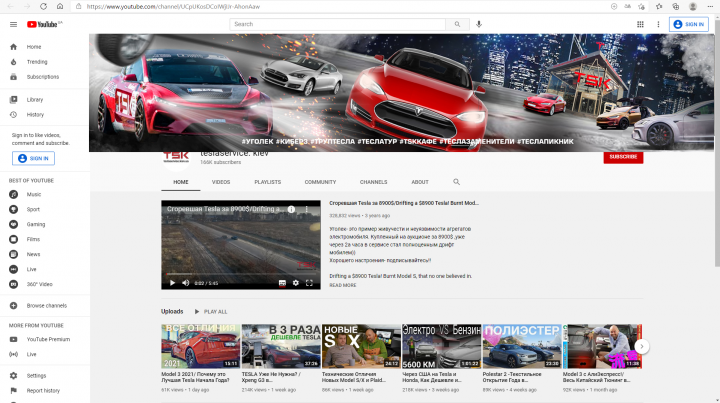
Task: Open the browser profile avatar
Action: tap(693, 6)
